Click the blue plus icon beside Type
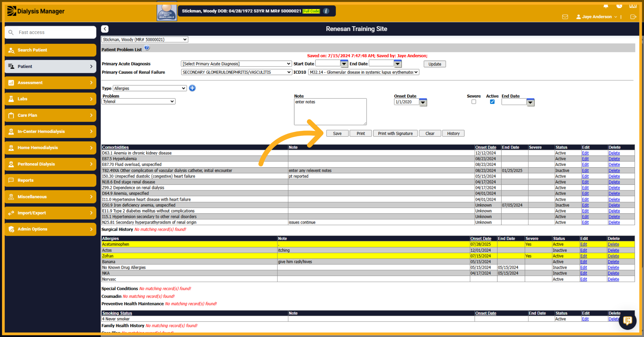This screenshot has height=337, width=644. point(192,88)
